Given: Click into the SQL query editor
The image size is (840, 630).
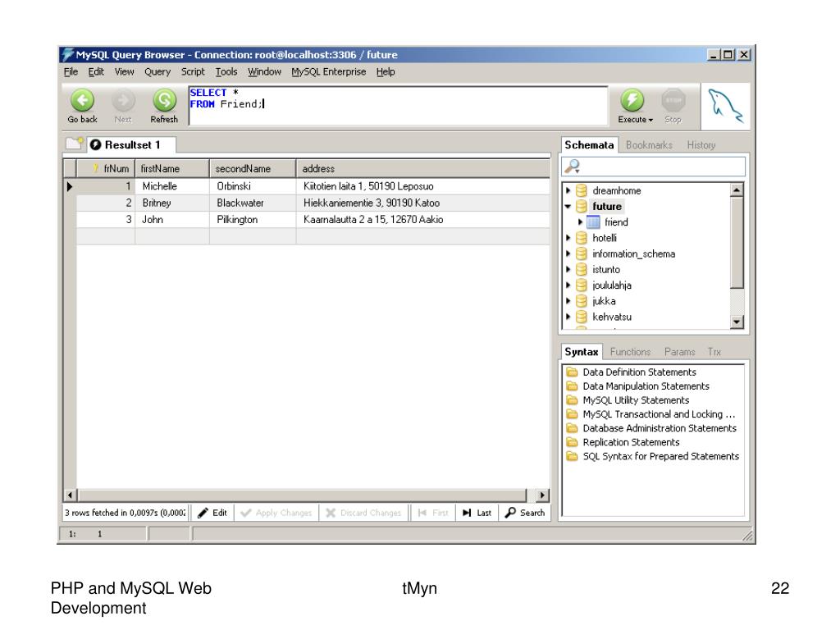Looking at the screenshot, I should pyautogui.click(x=398, y=106).
